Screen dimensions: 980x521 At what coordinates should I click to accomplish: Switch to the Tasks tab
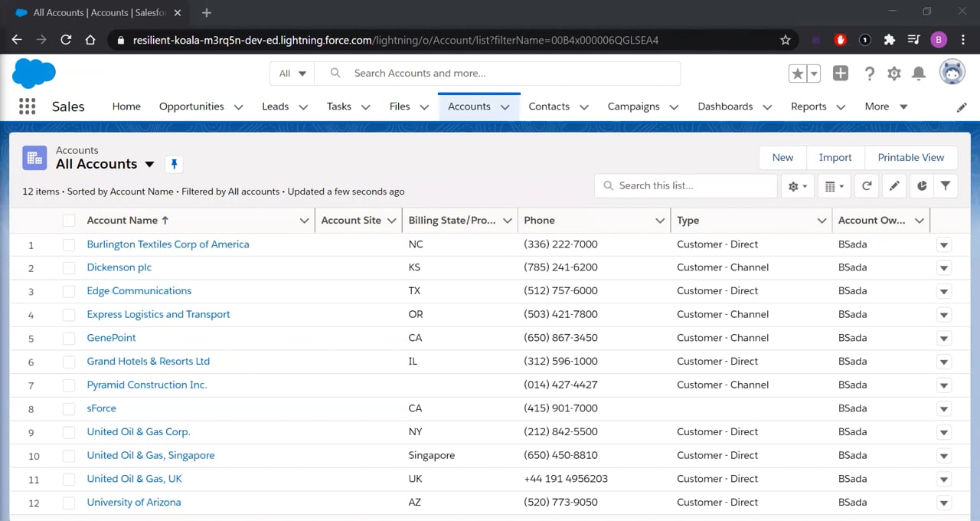pyautogui.click(x=339, y=106)
